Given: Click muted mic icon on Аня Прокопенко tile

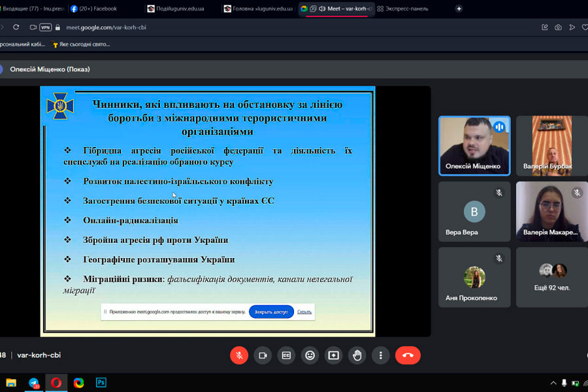Looking at the screenshot, I should click(x=498, y=259).
